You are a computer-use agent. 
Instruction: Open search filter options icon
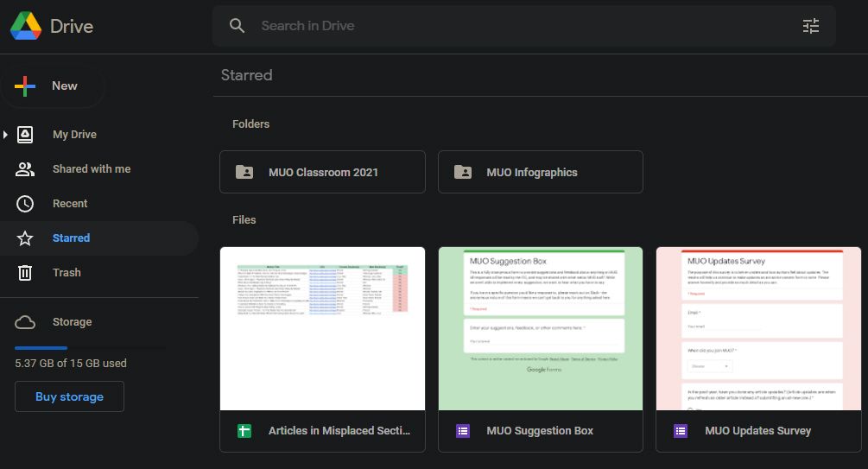(x=810, y=25)
